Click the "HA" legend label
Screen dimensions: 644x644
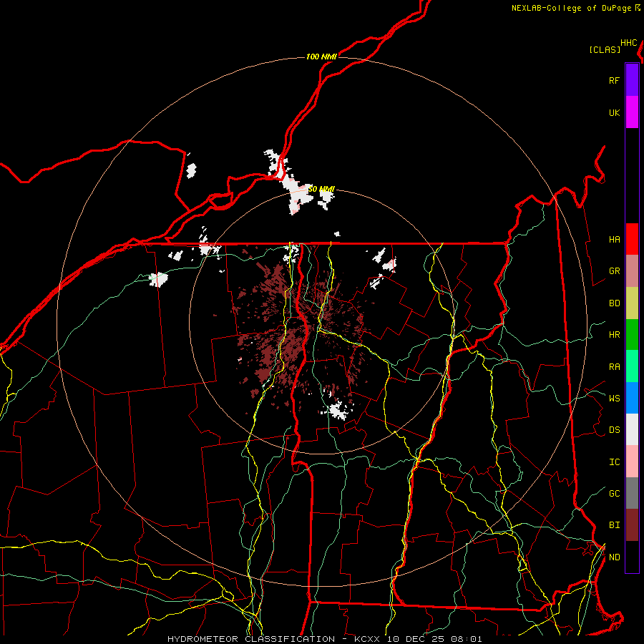(x=614, y=240)
